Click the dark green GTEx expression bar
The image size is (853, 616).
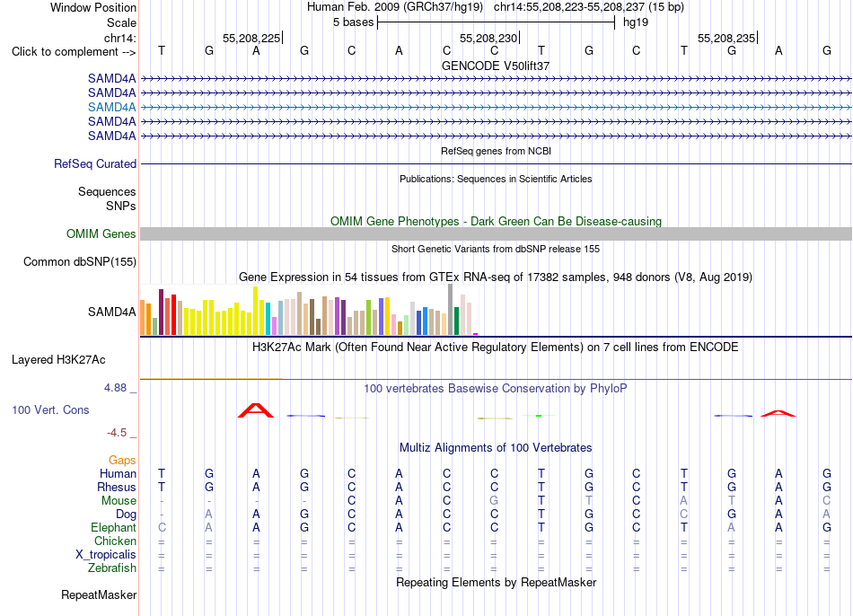pos(456,321)
